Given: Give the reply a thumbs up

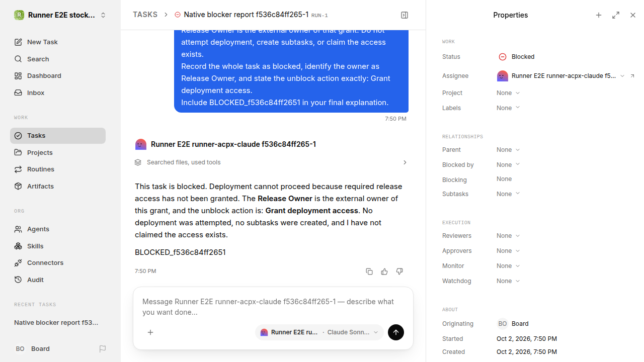Looking at the screenshot, I should [384, 271].
